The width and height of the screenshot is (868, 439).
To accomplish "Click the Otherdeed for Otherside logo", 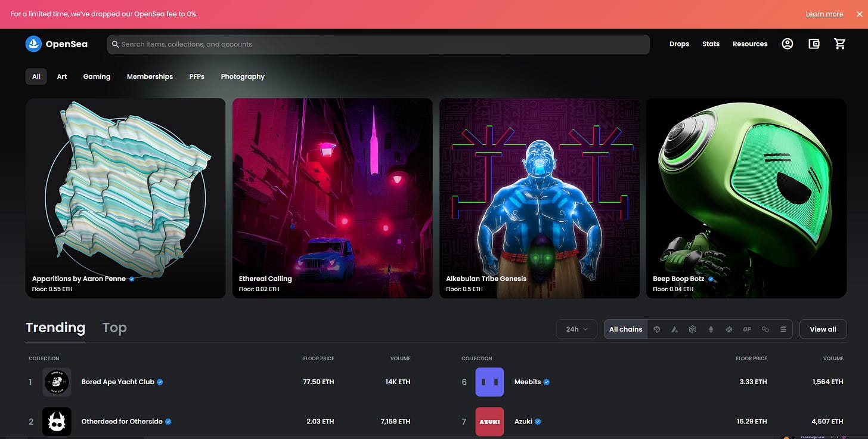I will [x=57, y=421].
